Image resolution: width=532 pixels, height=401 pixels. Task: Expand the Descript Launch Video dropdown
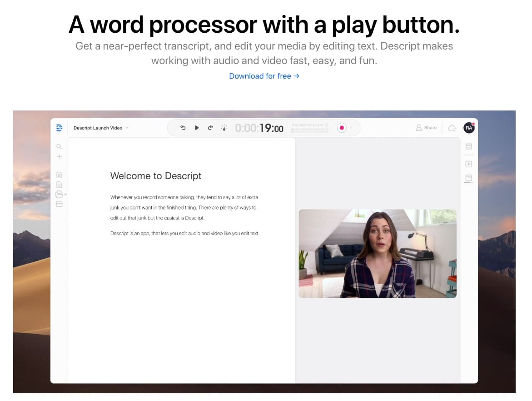click(x=127, y=128)
